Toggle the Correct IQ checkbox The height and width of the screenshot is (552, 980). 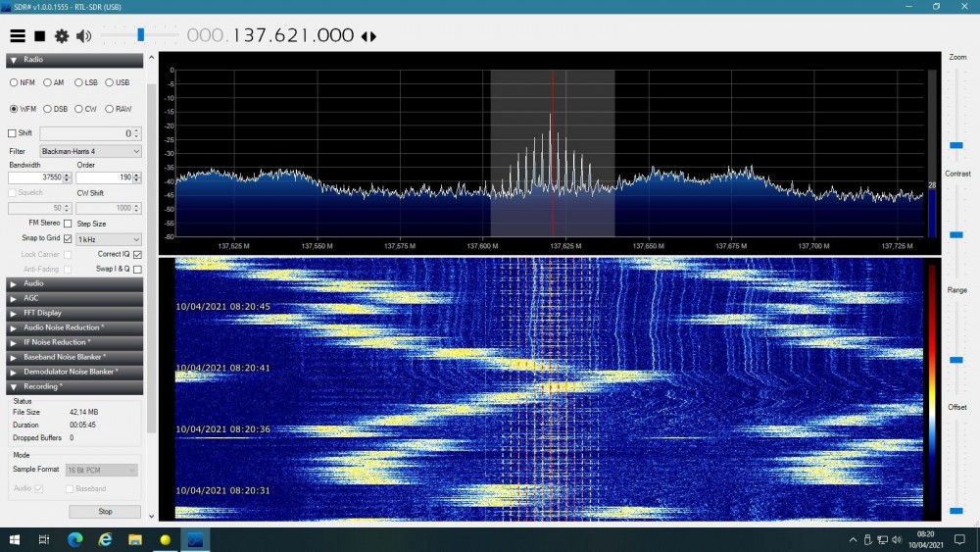point(137,255)
